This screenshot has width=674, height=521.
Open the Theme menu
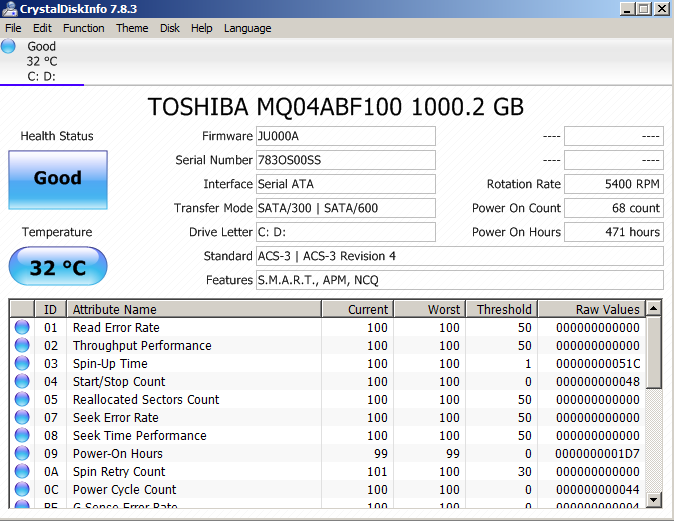click(x=132, y=28)
